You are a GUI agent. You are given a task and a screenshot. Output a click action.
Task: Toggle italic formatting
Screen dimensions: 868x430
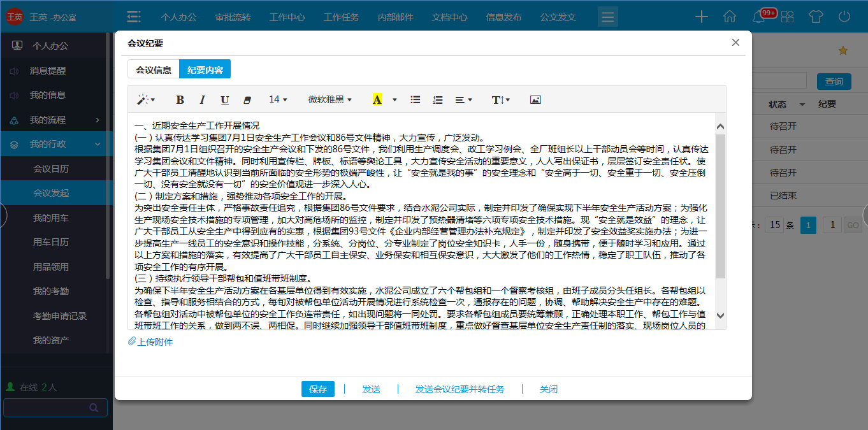(x=202, y=99)
